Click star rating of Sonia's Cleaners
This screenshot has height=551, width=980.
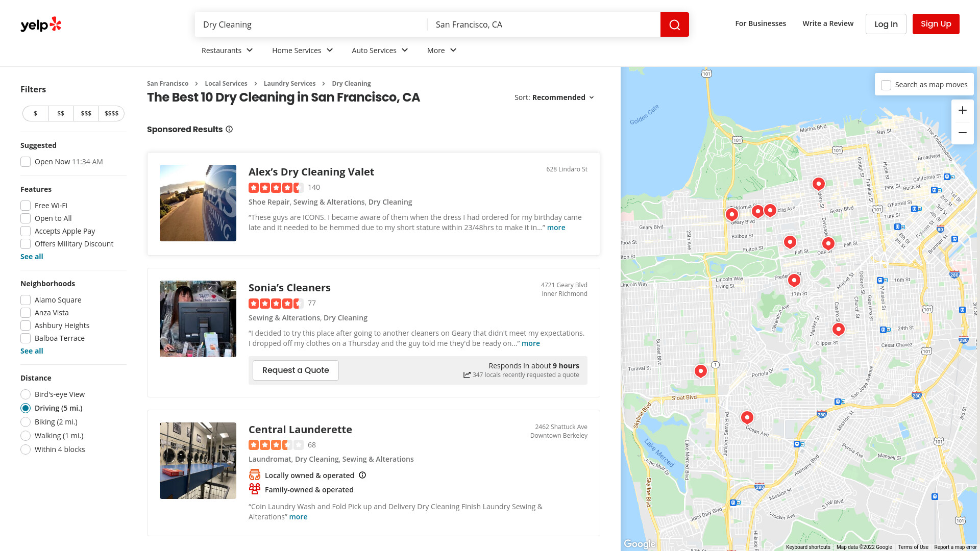(276, 304)
